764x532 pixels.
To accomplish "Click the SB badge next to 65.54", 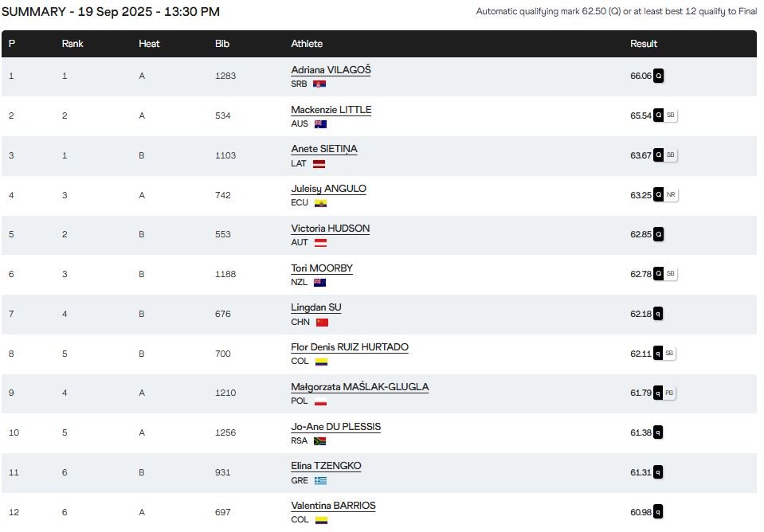I will (671, 115).
